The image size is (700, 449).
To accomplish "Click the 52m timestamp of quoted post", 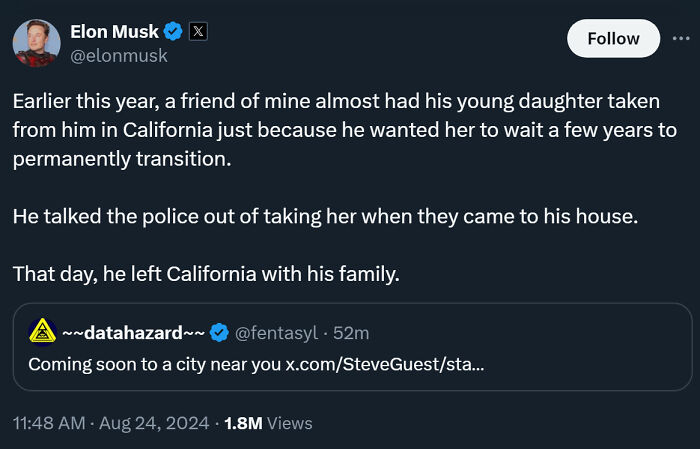I will (x=351, y=332).
